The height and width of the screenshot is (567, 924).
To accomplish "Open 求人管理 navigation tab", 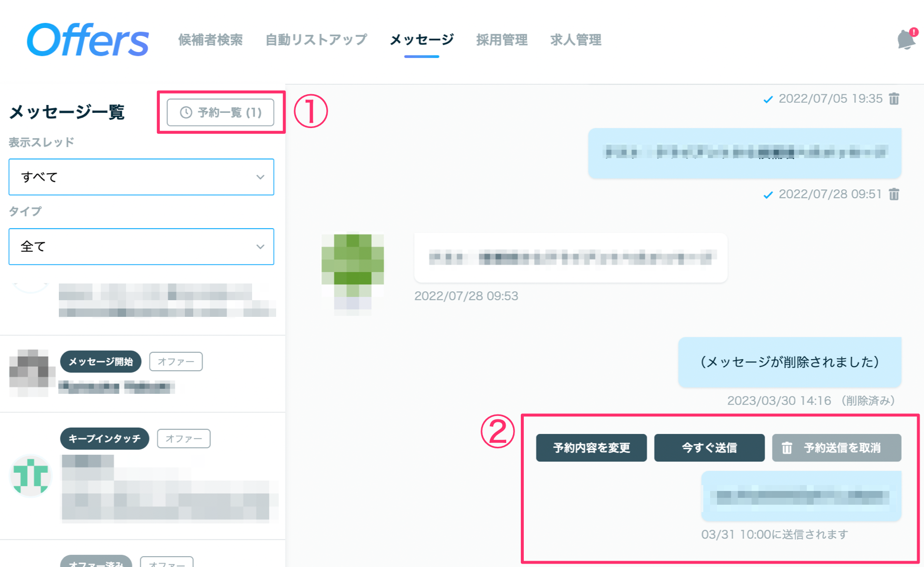I will pos(576,40).
